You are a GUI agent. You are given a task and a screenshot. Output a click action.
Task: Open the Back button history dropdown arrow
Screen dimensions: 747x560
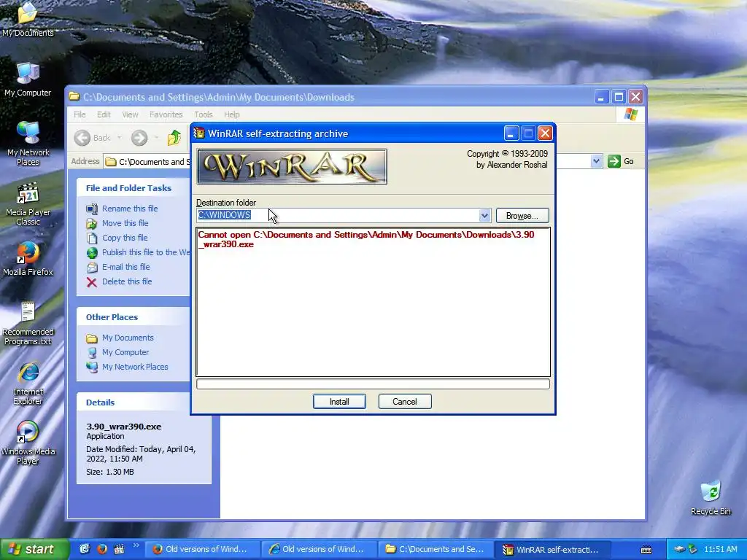pyautogui.click(x=119, y=138)
